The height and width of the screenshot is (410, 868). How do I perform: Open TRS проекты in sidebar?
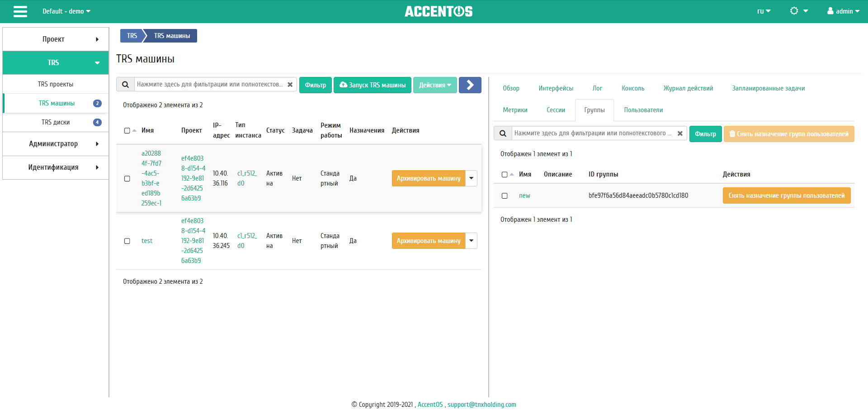pos(56,84)
